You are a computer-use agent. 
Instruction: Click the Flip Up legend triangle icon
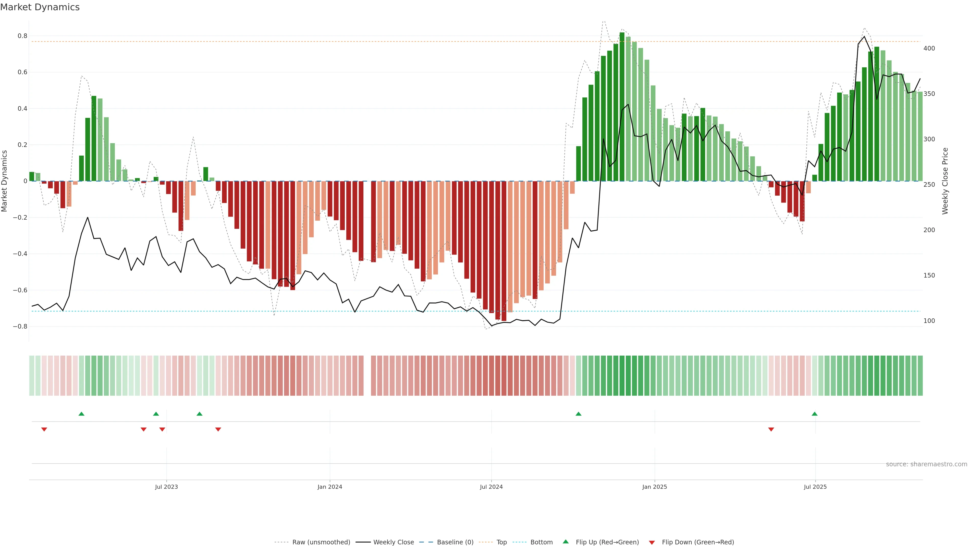pyautogui.click(x=566, y=542)
